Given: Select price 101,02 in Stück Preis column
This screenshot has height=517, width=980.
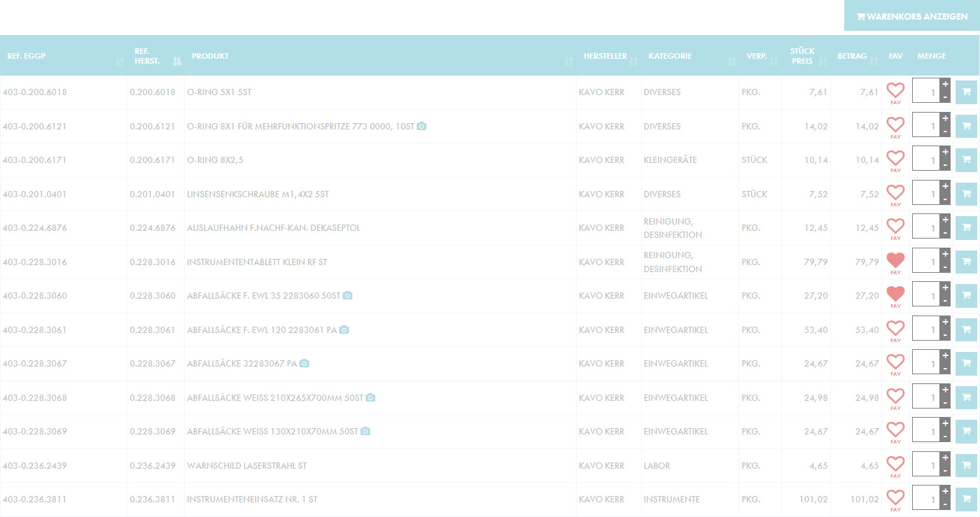Looking at the screenshot, I should (812, 500).
